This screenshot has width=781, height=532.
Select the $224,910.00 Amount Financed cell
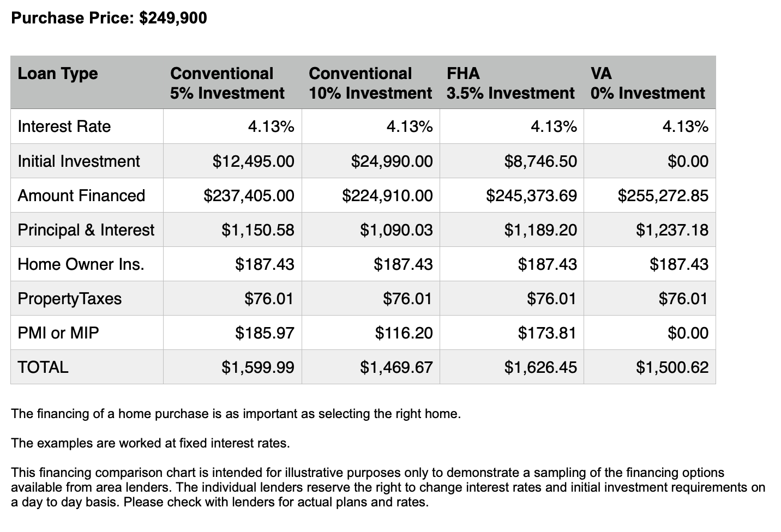click(371, 195)
